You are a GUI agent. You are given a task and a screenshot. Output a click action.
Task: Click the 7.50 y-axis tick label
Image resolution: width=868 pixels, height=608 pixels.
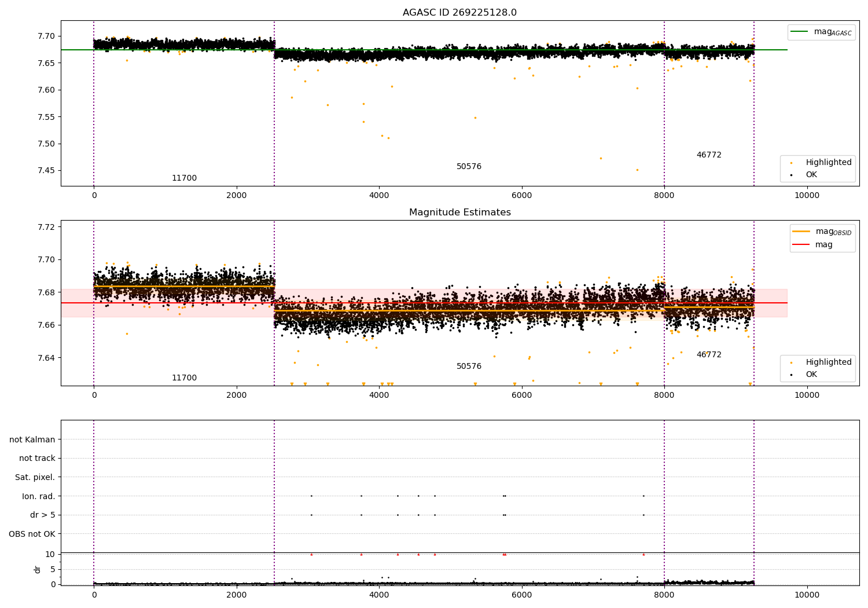coord(46,144)
